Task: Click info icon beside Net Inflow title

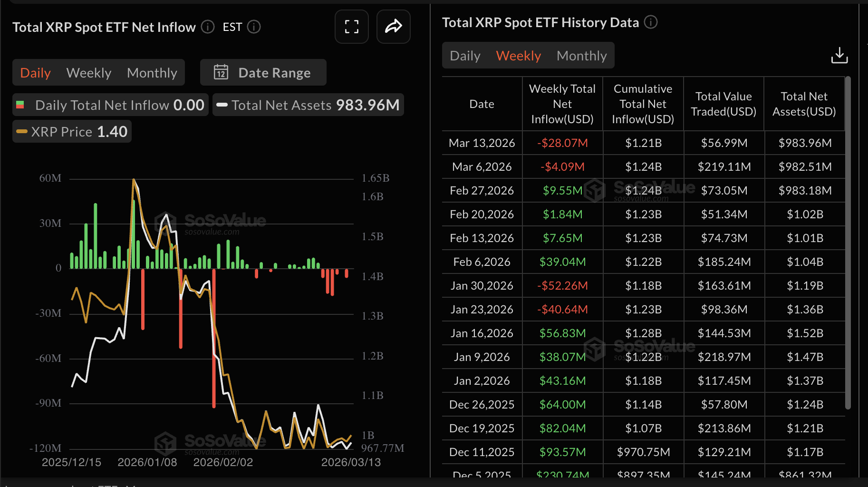Action: click(x=208, y=27)
